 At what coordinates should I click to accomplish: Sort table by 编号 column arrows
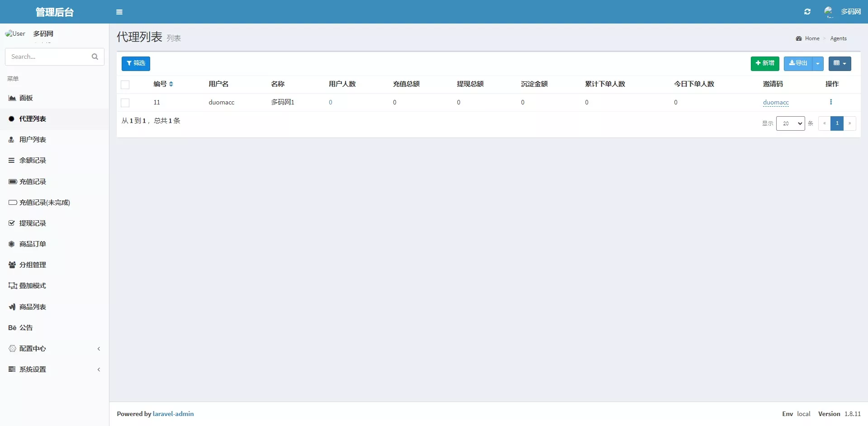171,84
